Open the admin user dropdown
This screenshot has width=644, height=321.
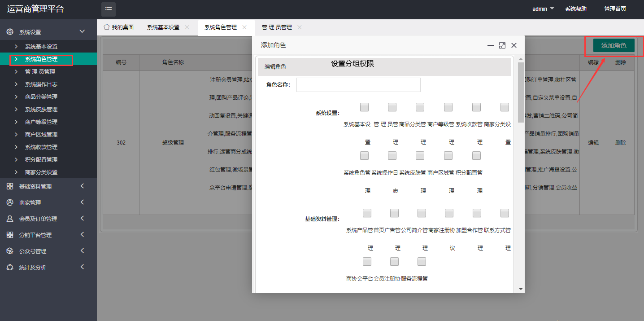click(543, 9)
